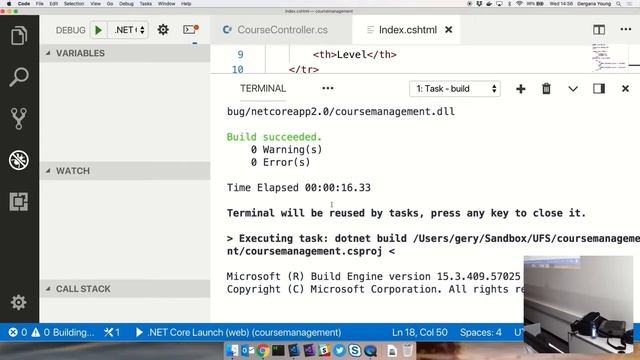Click .NET Core Launch (web) in status bar

tap(238, 332)
